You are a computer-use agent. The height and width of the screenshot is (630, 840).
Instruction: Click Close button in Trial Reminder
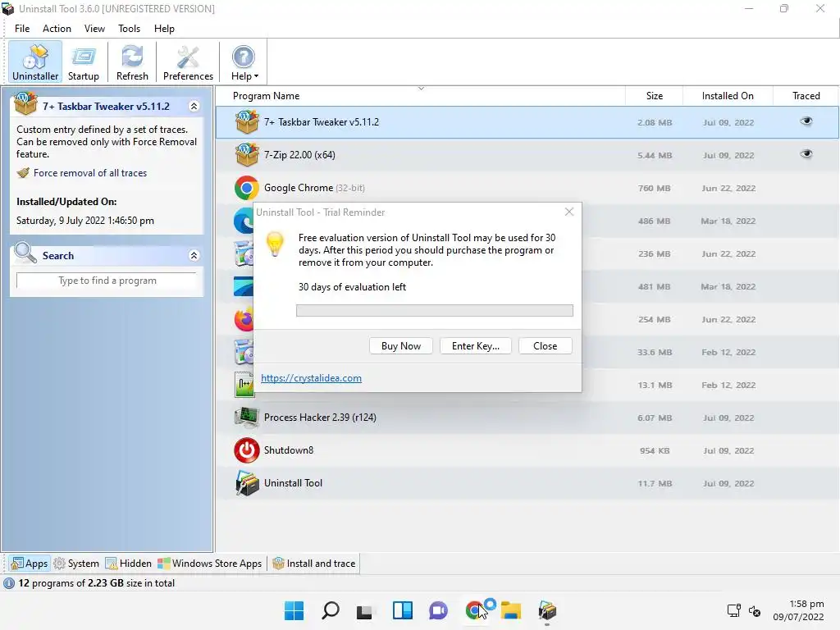545,346
